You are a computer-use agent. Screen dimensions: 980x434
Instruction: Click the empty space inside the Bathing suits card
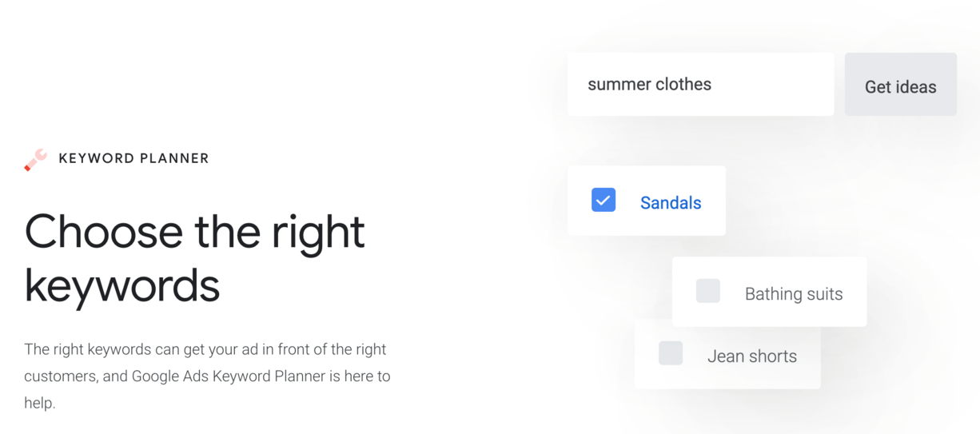(854, 316)
